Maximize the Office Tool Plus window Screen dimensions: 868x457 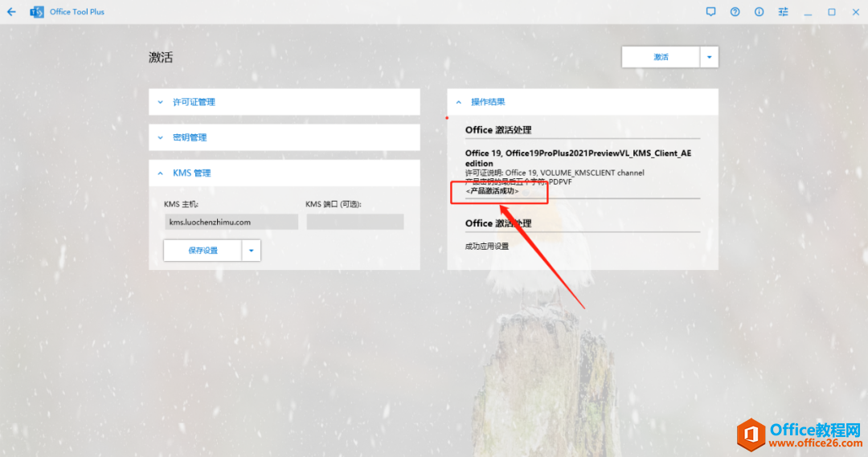pyautogui.click(x=832, y=11)
